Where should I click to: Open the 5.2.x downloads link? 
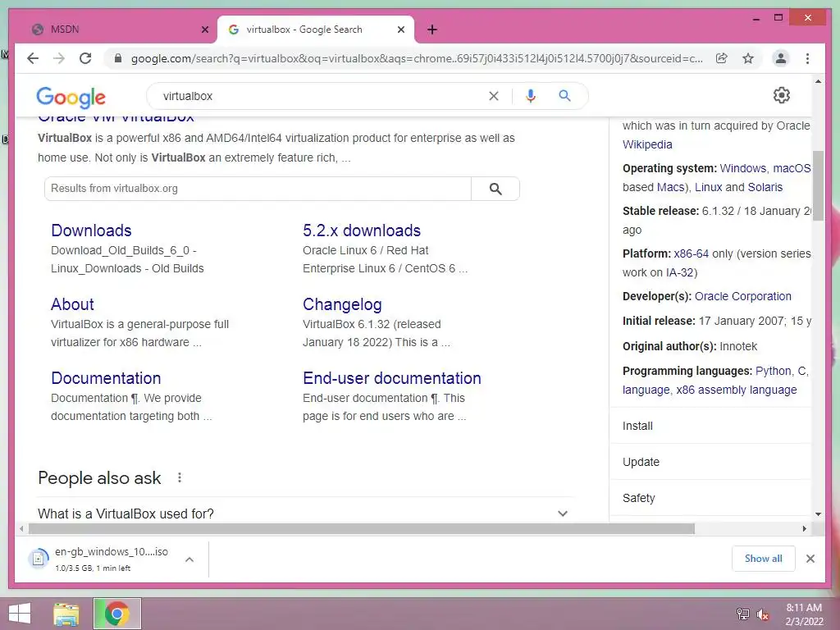pyautogui.click(x=362, y=231)
